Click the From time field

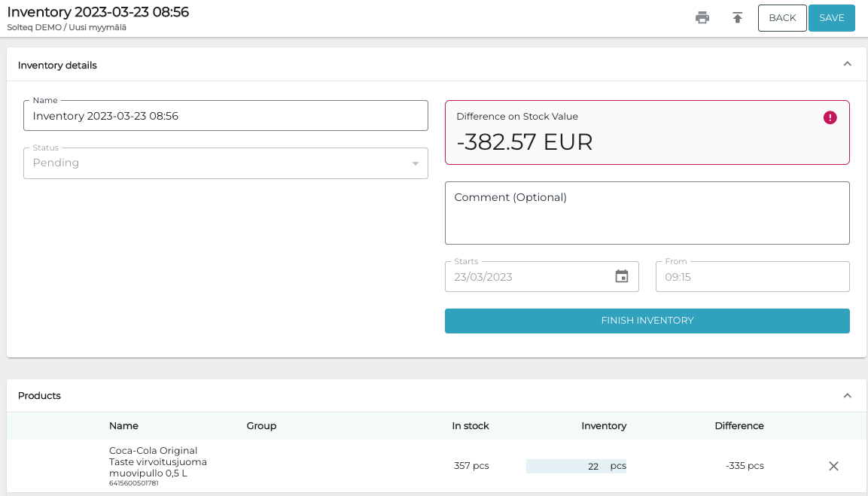pos(751,277)
